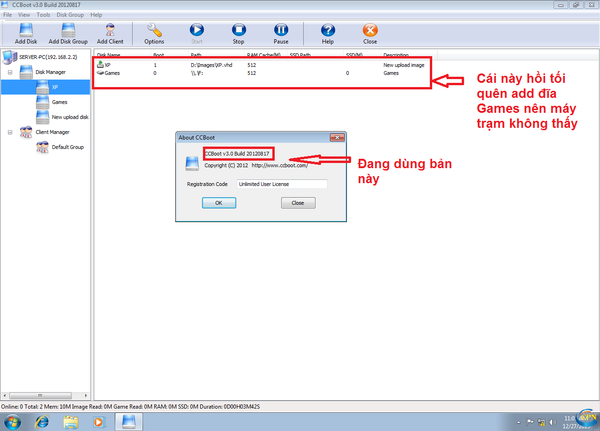
Task: Switch to CCBoot in the taskbar
Action: point(129,422)
